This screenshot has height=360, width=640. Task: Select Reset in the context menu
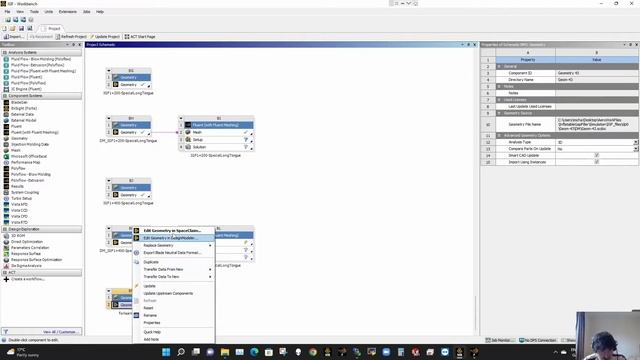[149, 308]
